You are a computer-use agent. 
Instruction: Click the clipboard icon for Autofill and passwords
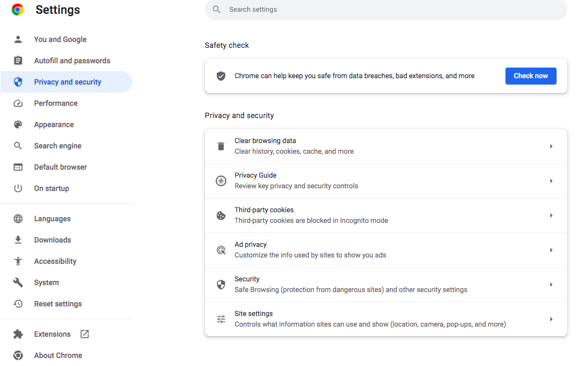pyautogui.click(x=18, y=60)
